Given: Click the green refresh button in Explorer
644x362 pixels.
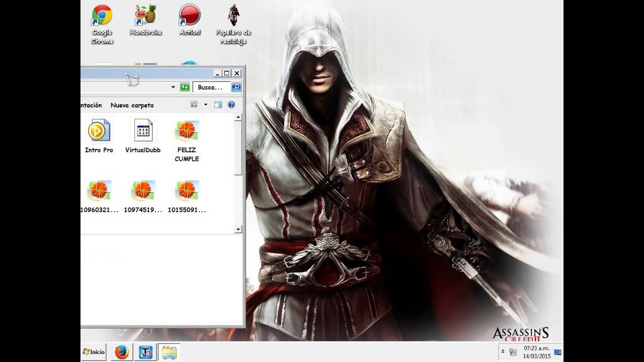Looking at the screenshot, I should click(185, 87).
